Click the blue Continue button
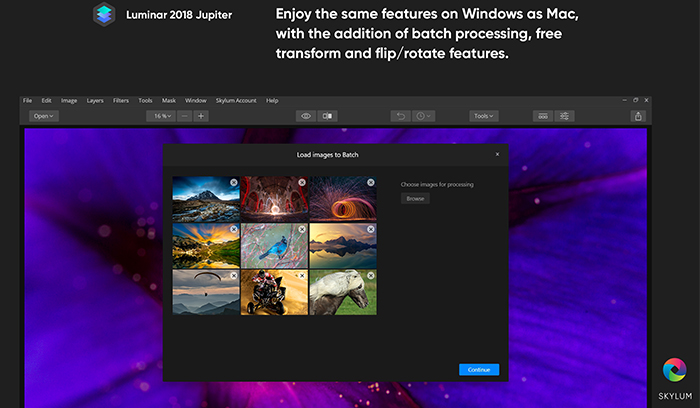 [x=479, y=370]
